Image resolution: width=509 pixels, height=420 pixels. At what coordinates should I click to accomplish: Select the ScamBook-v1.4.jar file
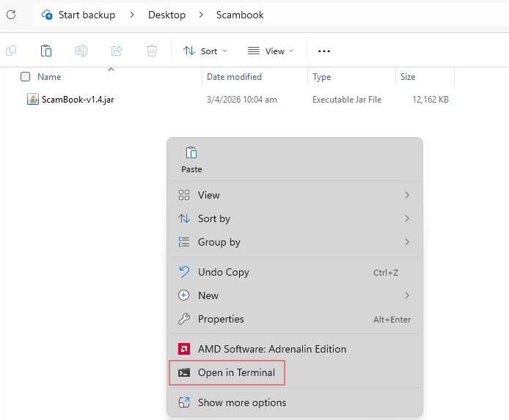(x=78, y=100)
